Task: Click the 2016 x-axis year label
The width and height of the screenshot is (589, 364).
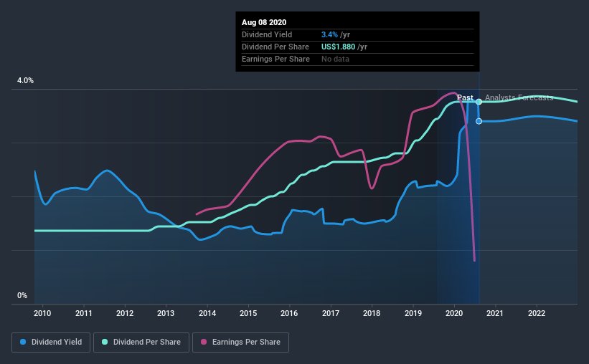Action: 289,313
